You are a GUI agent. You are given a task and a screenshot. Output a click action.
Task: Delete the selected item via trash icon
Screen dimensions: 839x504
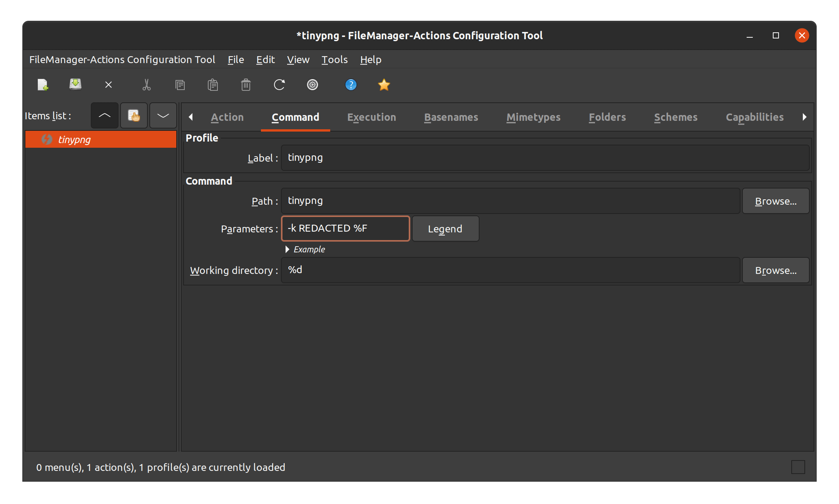pyautogui.click(x=246, y=85)
